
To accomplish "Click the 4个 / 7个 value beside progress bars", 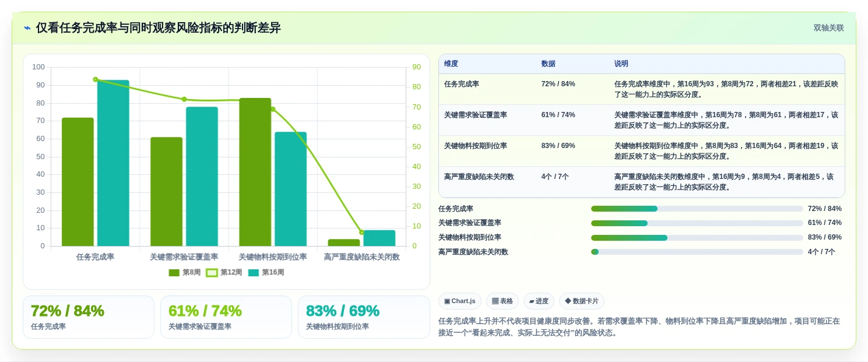I will 822,252.
